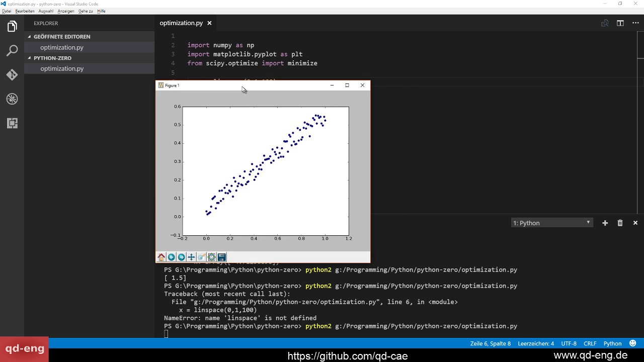This screenshot has width=644, height=362.
Task: Change indentation via Leerzeichen: 4
Action: (536, 343)
